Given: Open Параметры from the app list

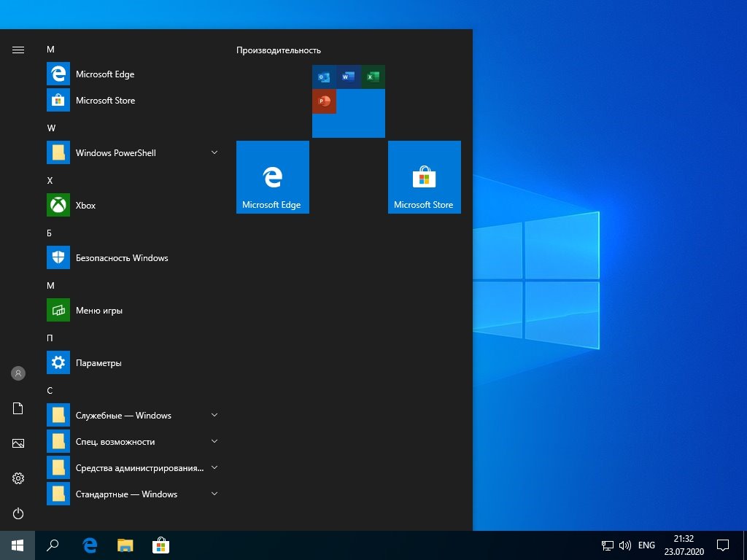Looking at the screenshot, I should coord(133,363).
